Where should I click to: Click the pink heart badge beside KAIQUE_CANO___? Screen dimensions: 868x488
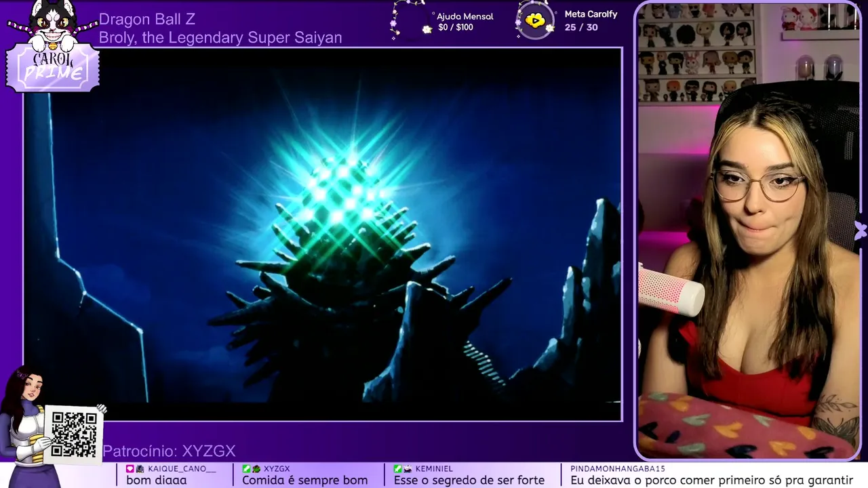pos(130,468)
